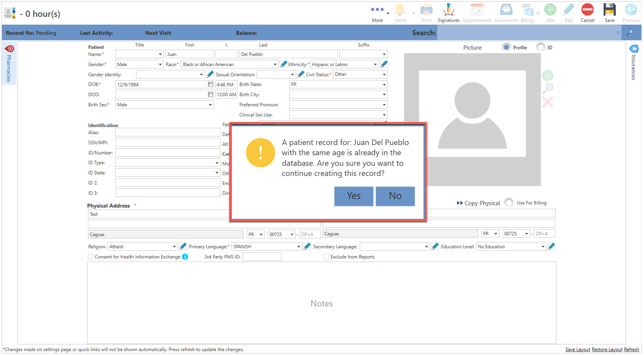Select the ID picture radio button
The height and width of the screenshot is (355, 644).
coord(541,47)
